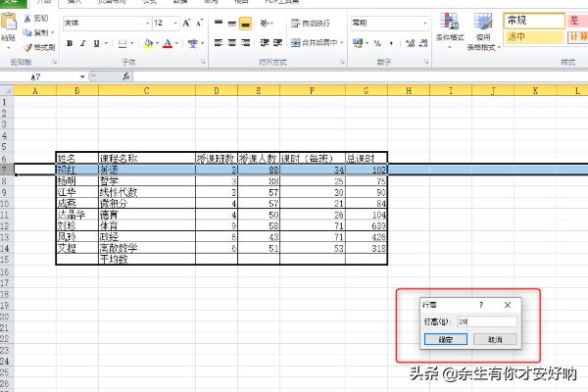Click 确定 in the row height dialog

(446, 339)
